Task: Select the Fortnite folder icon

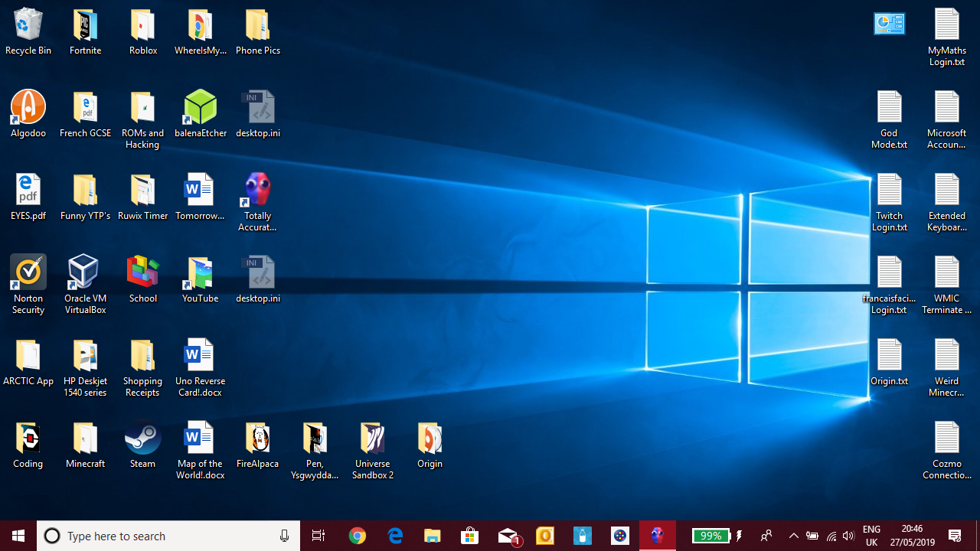Action: 85,32
